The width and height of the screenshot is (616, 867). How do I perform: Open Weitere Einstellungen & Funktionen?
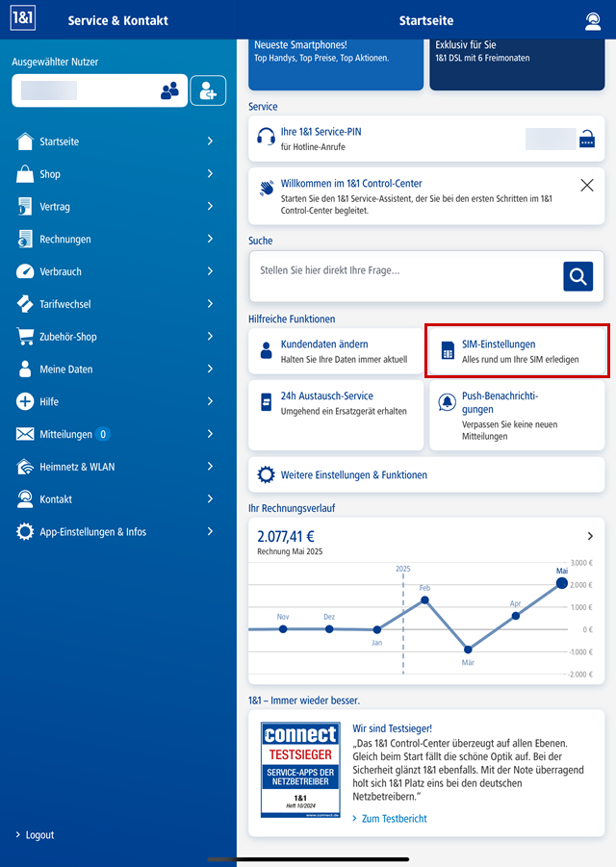(x=426, y=474)
